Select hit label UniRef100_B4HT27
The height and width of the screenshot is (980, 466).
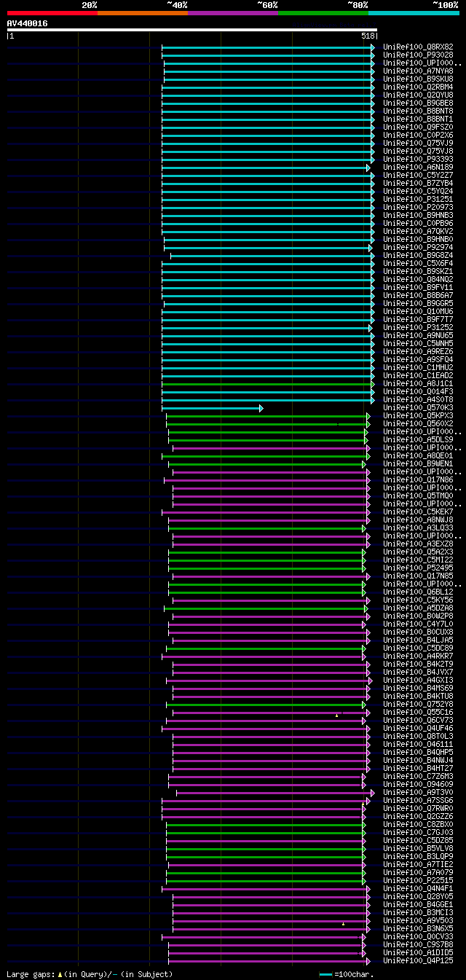point(418,768)
